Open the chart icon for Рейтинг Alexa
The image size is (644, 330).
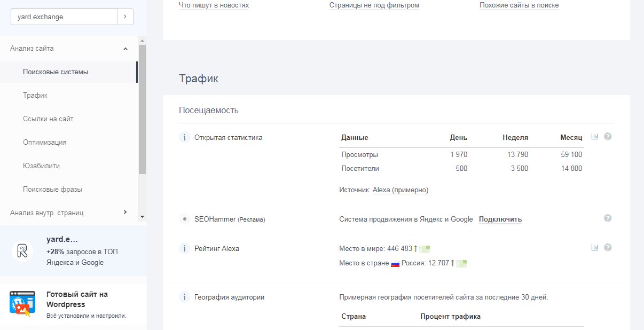click(595, 247)
